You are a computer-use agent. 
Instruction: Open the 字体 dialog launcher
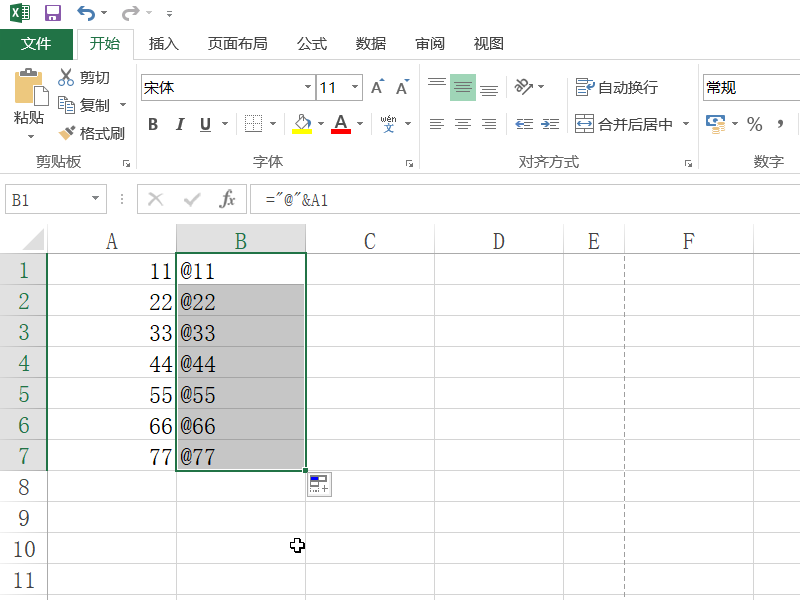coord(409,163)
